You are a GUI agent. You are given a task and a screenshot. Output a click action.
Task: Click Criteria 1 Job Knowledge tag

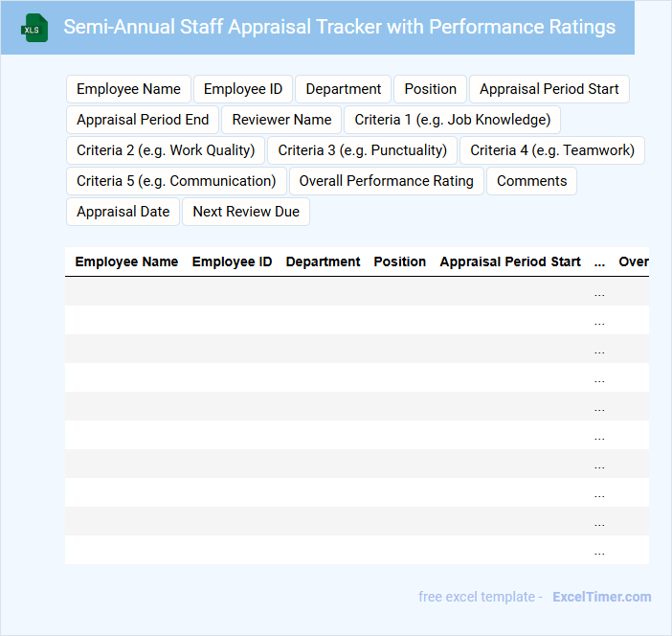pyautogui.click(x=452, y=120)
